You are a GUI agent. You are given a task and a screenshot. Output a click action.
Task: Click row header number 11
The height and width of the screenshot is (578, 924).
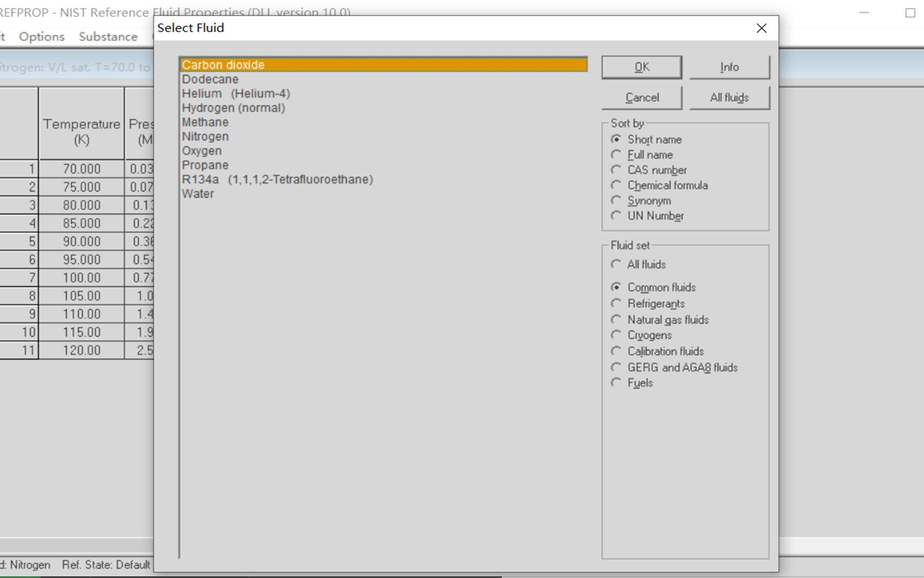[x=19, y=351]
